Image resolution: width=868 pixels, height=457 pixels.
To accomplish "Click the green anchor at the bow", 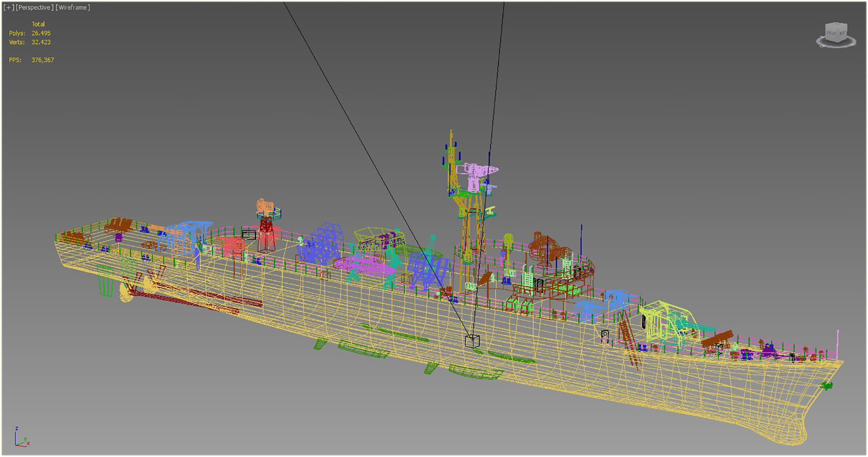I will [827, 385].
